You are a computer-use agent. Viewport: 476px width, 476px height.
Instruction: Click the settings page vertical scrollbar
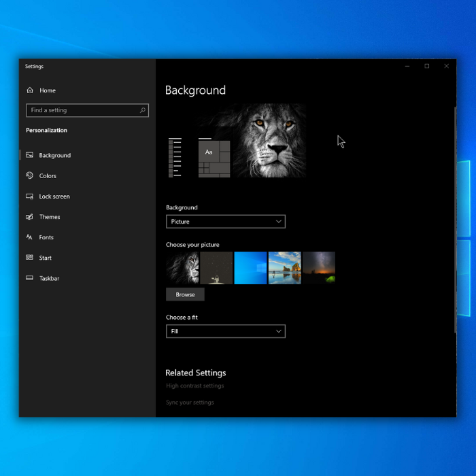pyautogui.click(x=455, y=204)
